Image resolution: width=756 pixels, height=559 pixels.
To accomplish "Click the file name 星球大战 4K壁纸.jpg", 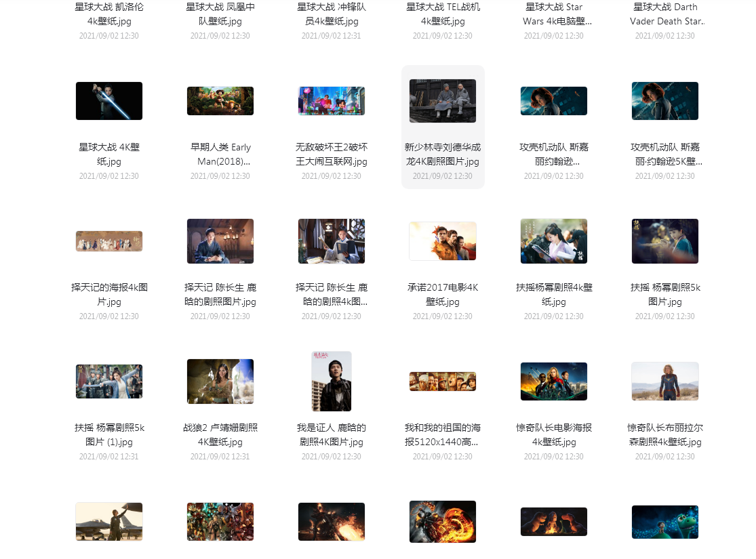I will [109, 154].
